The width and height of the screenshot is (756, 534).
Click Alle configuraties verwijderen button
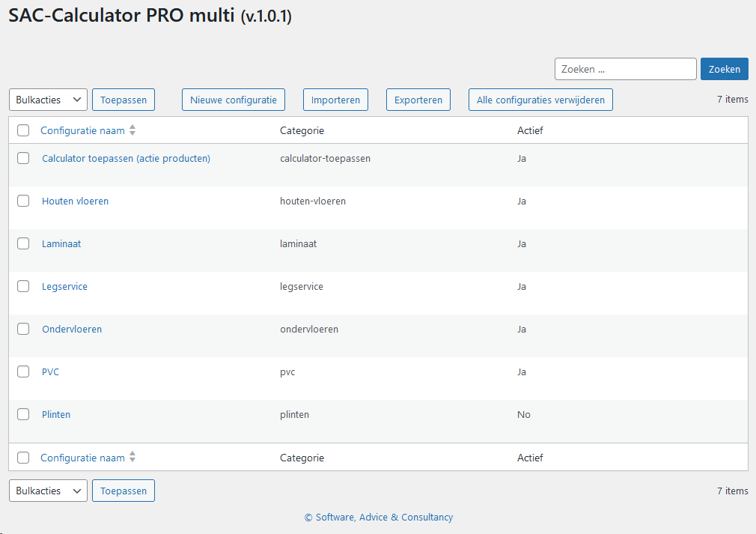click(x=540, y=100)
